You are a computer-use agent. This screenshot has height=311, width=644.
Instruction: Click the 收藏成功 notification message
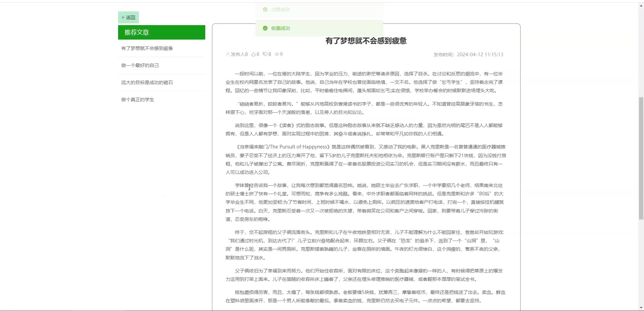click(280, 28)
